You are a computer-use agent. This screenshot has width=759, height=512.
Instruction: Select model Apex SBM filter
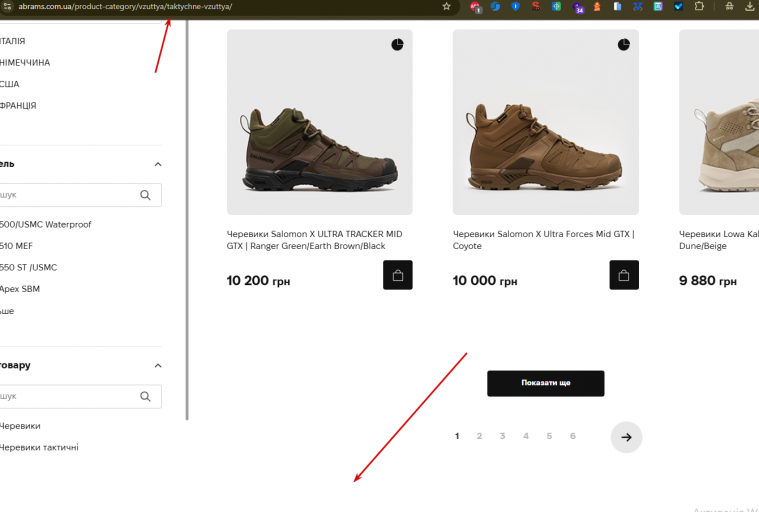(20, 289)
